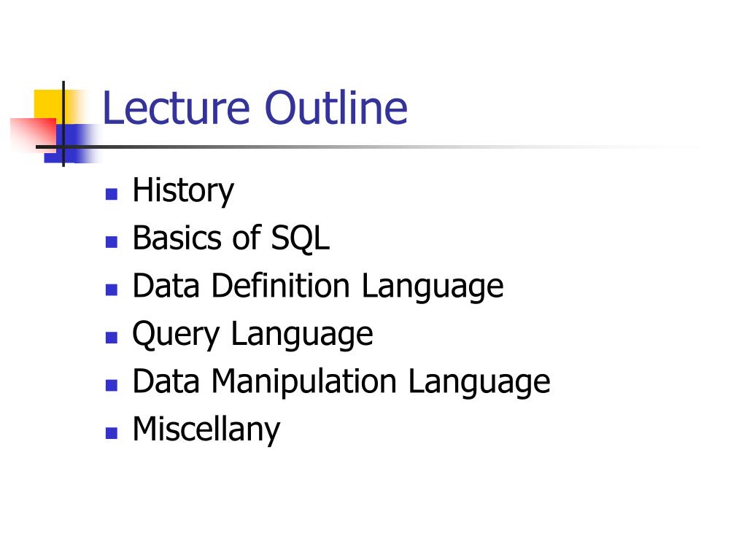The width and height of the screenshot is (747, 560).
Task: Click the Basics of SQL line
Action: coord(231,238)
